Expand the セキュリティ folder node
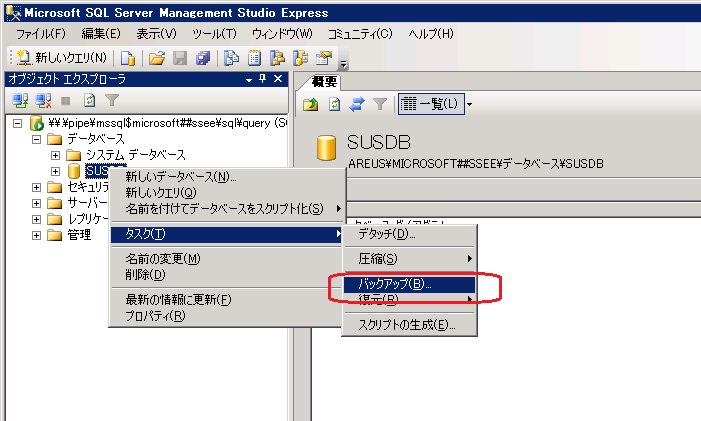 (36, 187)
